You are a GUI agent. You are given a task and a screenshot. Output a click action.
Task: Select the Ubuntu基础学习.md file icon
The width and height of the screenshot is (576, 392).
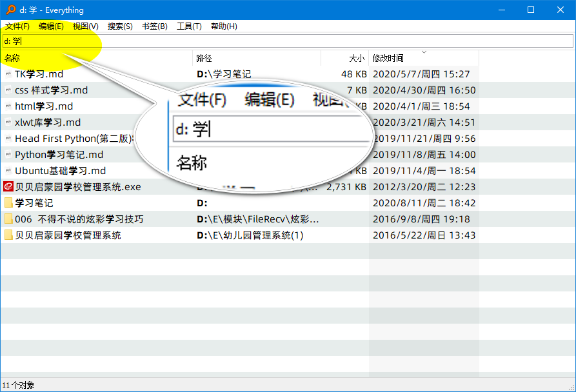[x=7, y=170]
